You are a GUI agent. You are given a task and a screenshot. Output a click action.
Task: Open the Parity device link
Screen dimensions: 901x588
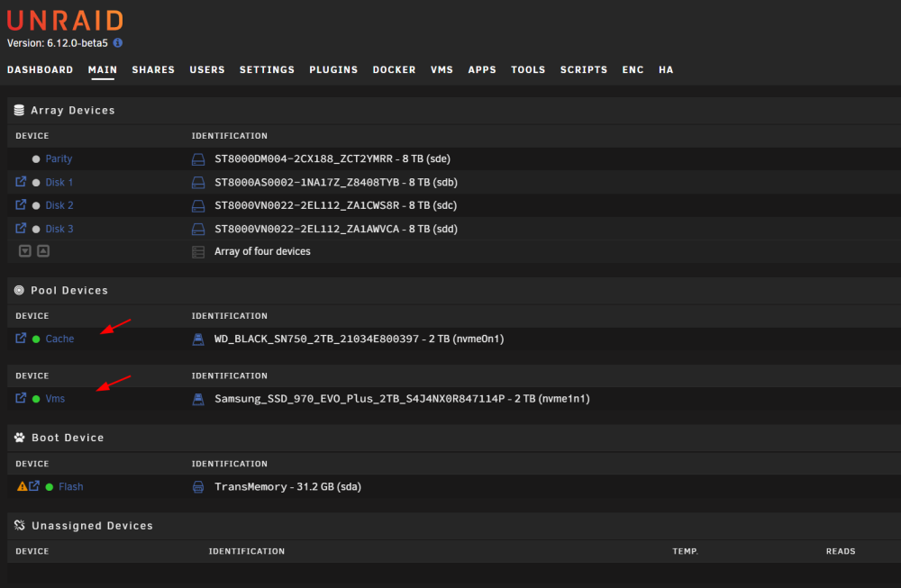[59, 158]
